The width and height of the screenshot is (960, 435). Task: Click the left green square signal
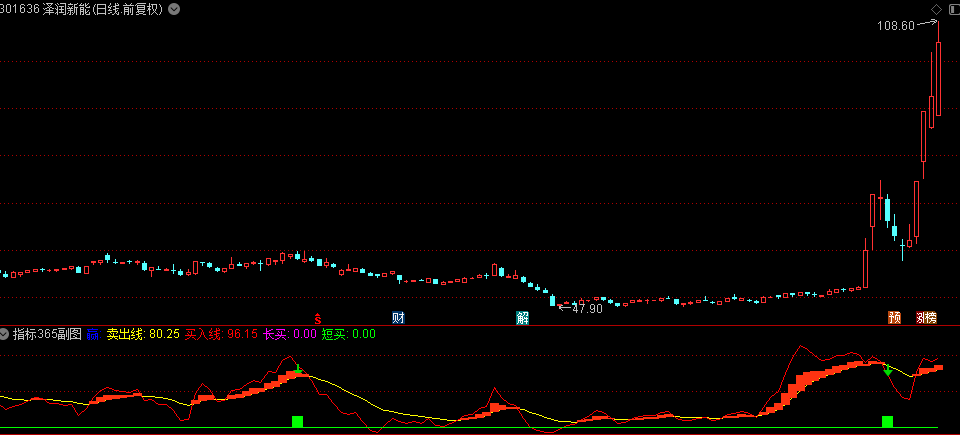tap(297, 421)
